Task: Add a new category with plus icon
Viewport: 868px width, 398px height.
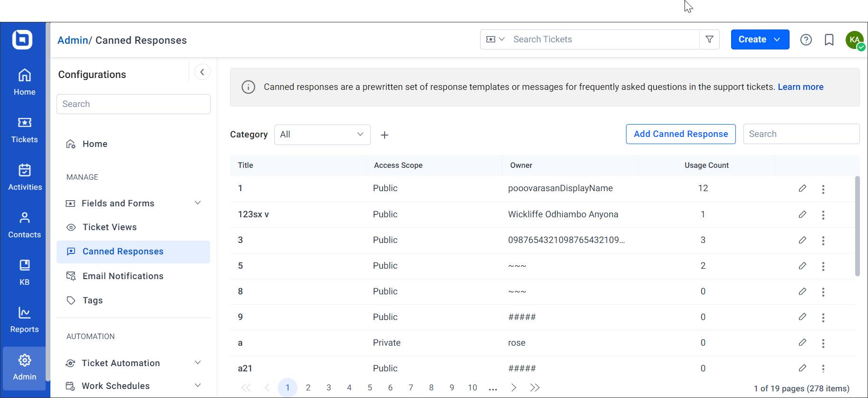Action: coord(385,135)
